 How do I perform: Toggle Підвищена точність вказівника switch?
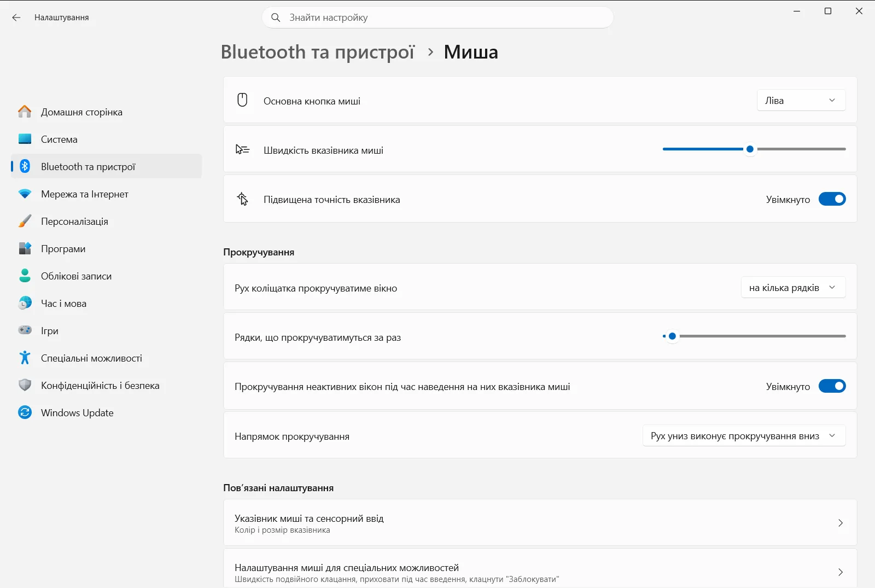[x=832, y=199]
